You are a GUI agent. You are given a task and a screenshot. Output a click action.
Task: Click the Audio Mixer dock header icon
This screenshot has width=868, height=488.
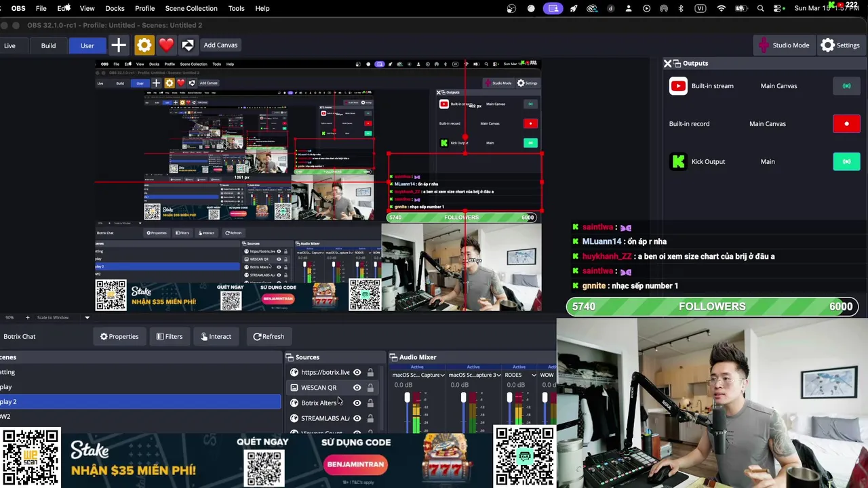(393, 357)
